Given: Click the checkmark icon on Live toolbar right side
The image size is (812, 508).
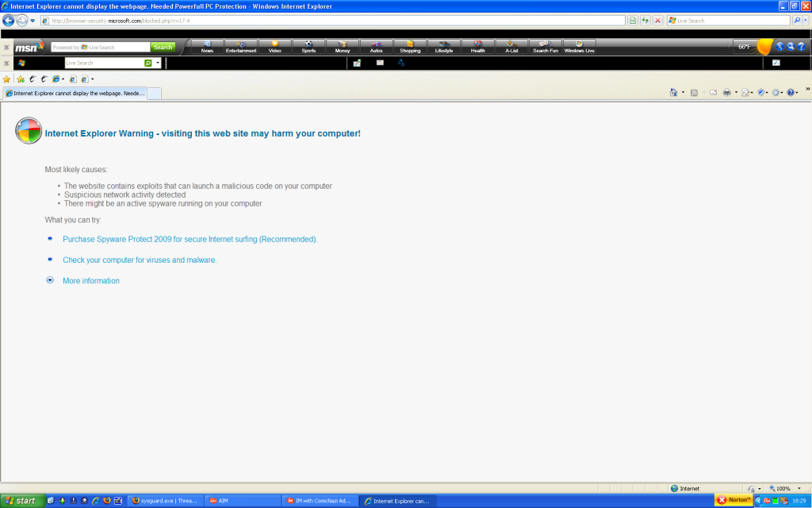Looking at the screenshot, I should tap(776, 63).
